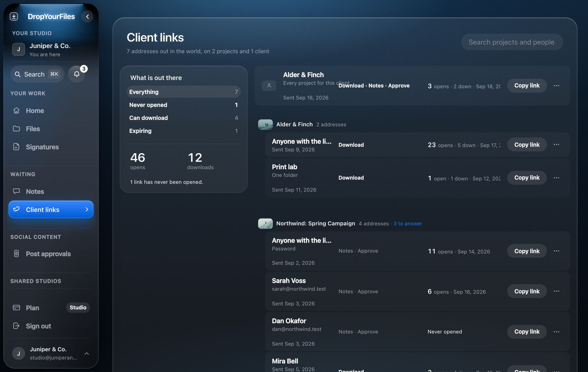Click the Northwind: Spring Campaign project title
Image resolution: width=588 pixels, height=372 pixels.
pos(316,223)
